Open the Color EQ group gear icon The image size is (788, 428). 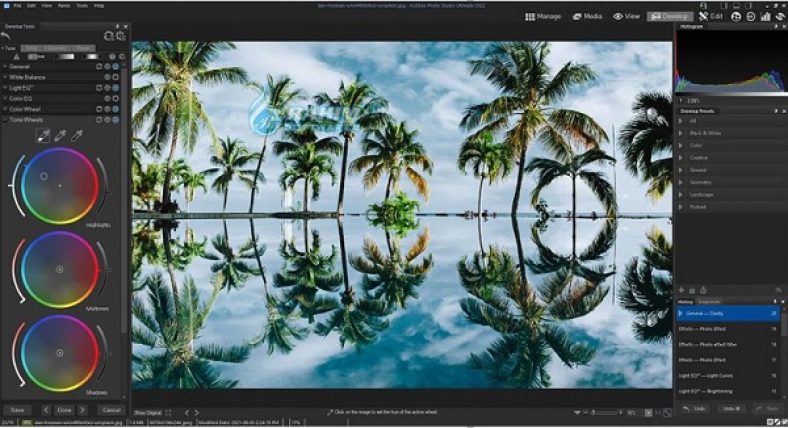(107, 98)
